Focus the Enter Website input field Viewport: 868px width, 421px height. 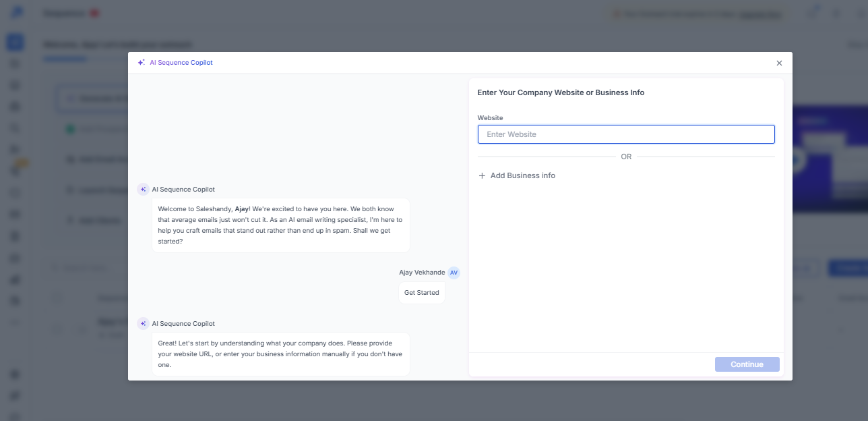pyautogui.click(x=626, y=134)
